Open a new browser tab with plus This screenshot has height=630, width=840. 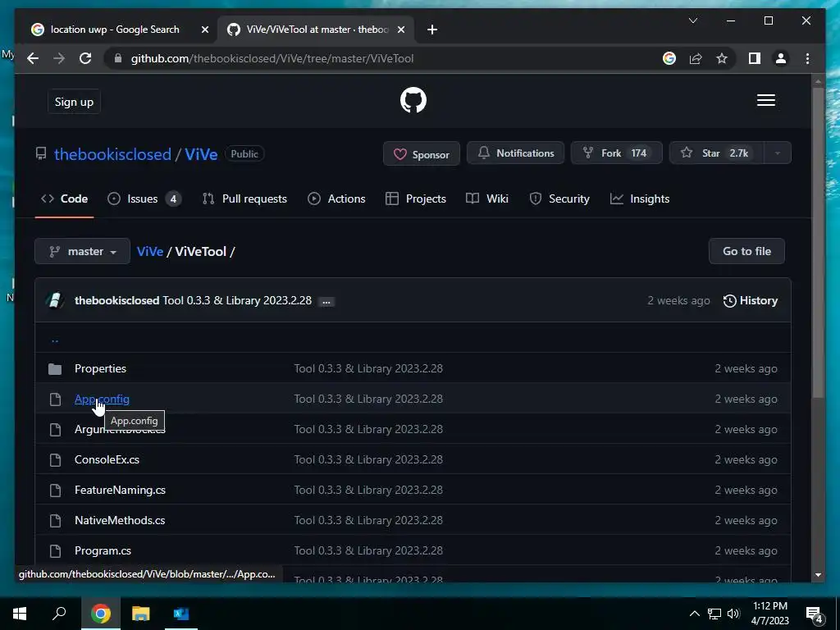(432, 30)
